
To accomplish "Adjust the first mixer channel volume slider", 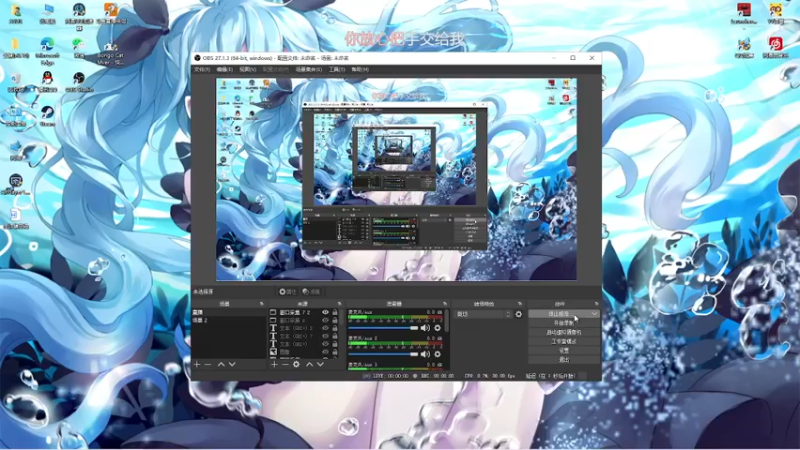I will tap(383, 328).
